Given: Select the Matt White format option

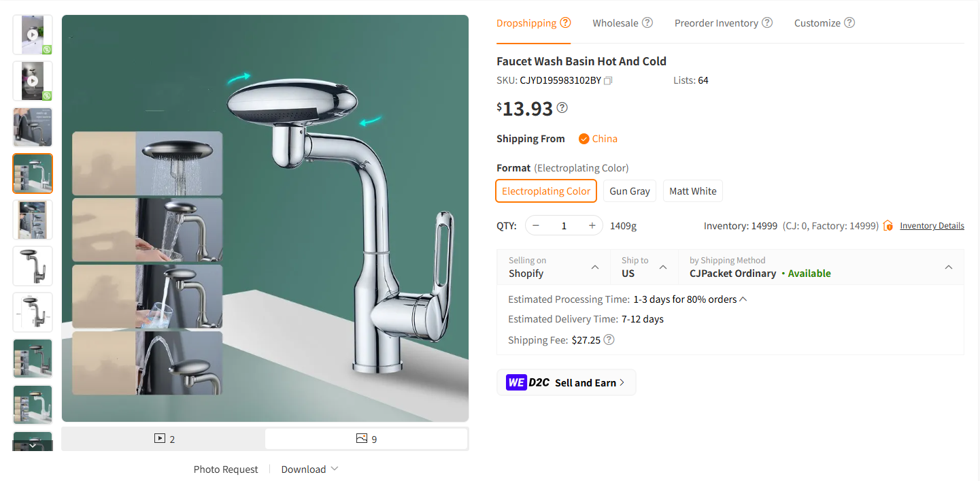Looking at the screenshot, I should click(x=692, y=190).
